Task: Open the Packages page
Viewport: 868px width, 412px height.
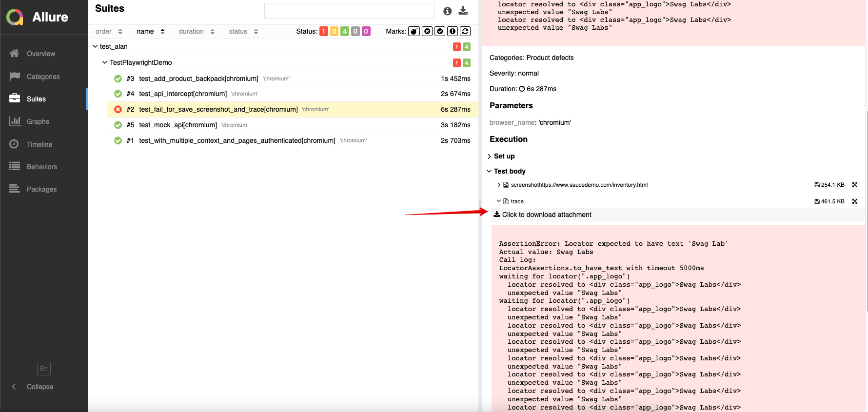Action: (x=41, y=189)
